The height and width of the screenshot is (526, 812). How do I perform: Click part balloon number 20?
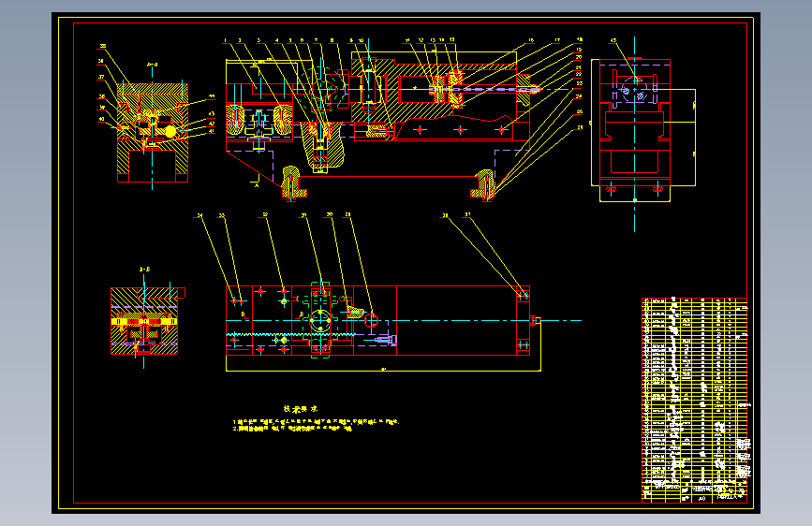(x=579, y=57)
